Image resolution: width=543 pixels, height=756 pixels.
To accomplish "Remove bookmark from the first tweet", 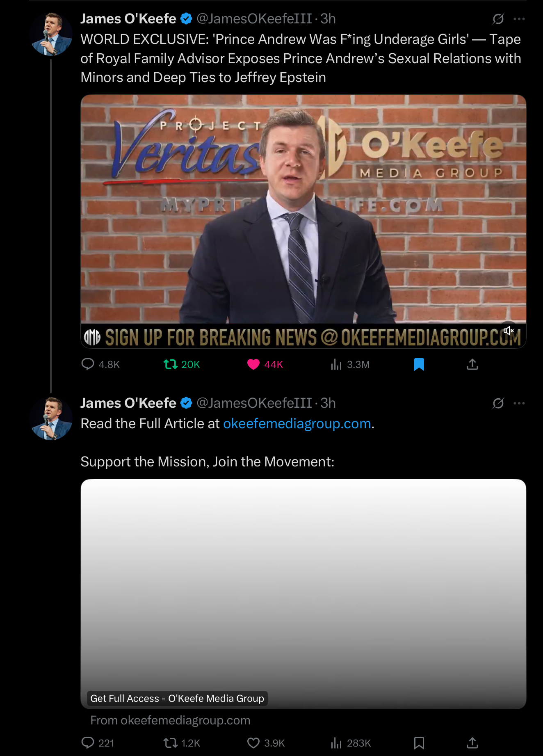I will (x=419, y=364).
